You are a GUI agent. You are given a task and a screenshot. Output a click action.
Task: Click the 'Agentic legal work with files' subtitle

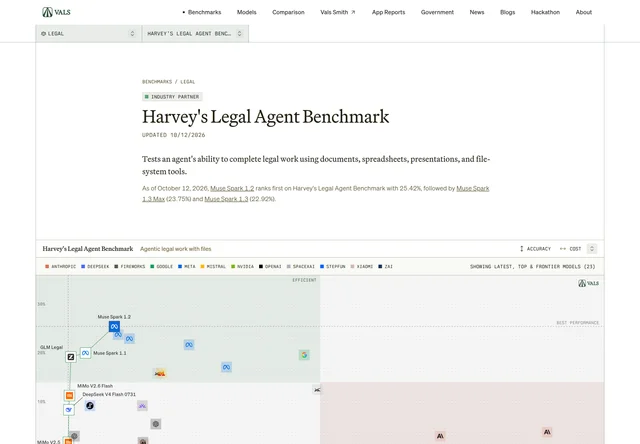[x=176, y=249]
